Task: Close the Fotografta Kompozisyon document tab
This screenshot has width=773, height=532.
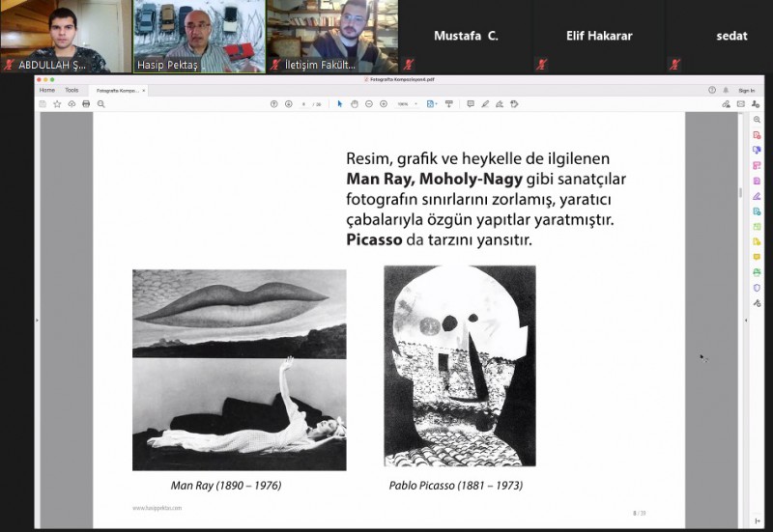Action: click(x=144, y=90)
